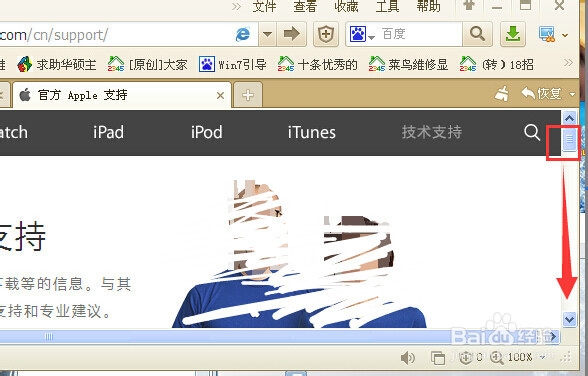The height and width of the screenshot is (376, 588).
Task: Close the 官方 Apple 支持 tab
Action: coord(220,96)
